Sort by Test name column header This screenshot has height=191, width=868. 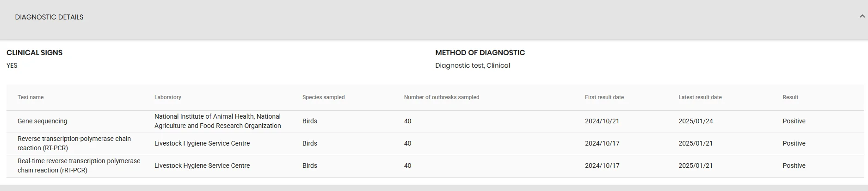pyautogui.click(x=31, y=97)
